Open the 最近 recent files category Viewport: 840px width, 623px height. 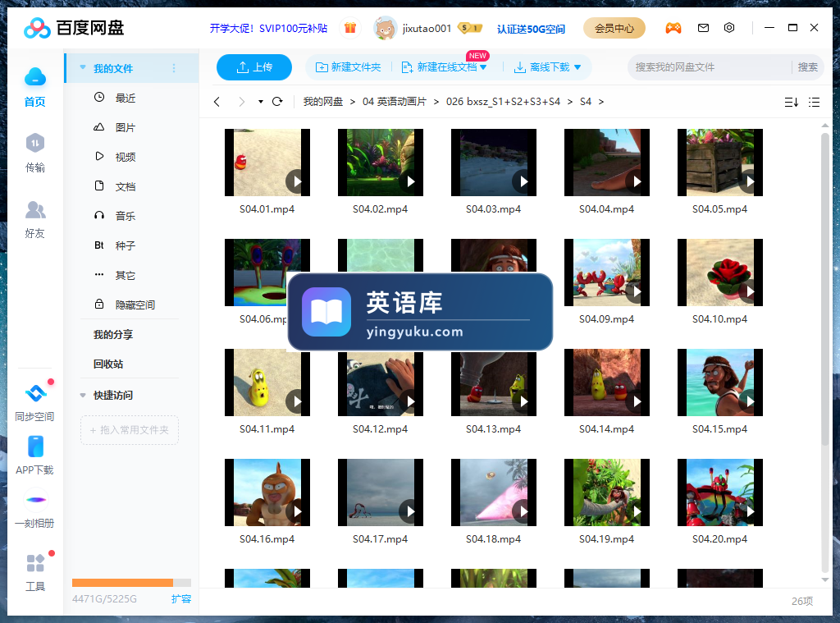(126, 98)
